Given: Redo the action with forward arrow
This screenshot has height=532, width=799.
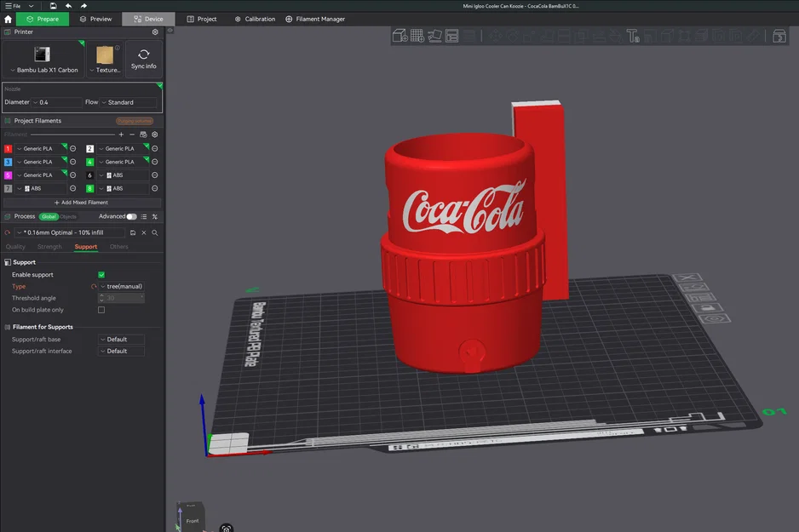Looking at the screenshot, I should 83,6.
